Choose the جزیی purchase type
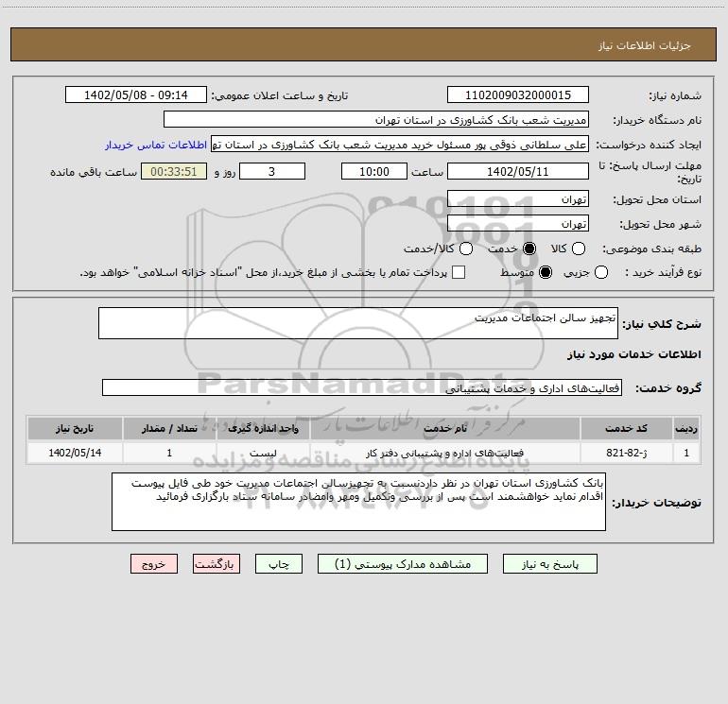 (x=600, y=272)
